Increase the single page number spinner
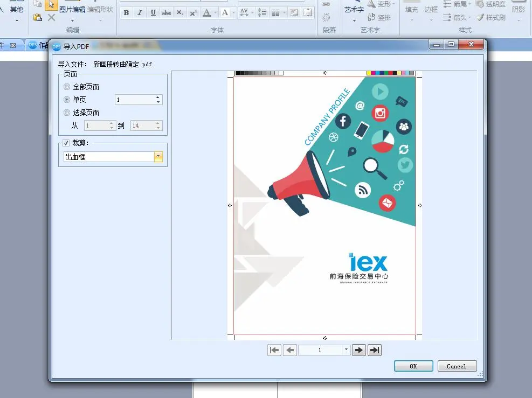 tap(158, 97)
